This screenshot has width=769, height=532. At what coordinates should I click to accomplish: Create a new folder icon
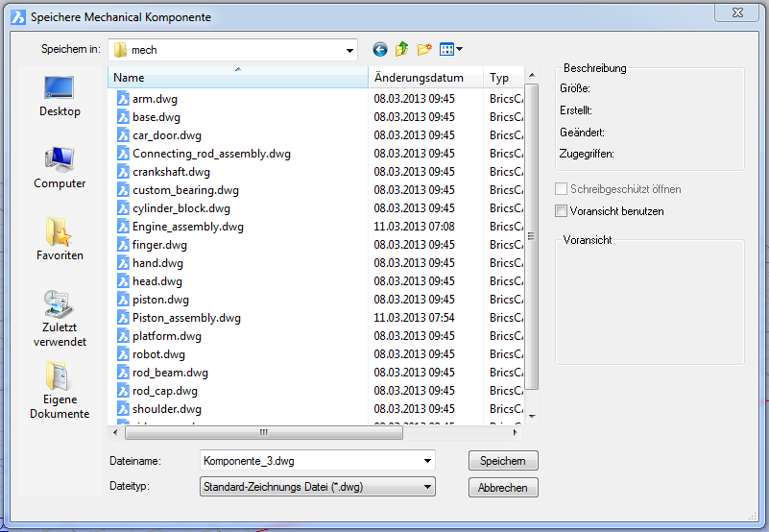point(424,50)
